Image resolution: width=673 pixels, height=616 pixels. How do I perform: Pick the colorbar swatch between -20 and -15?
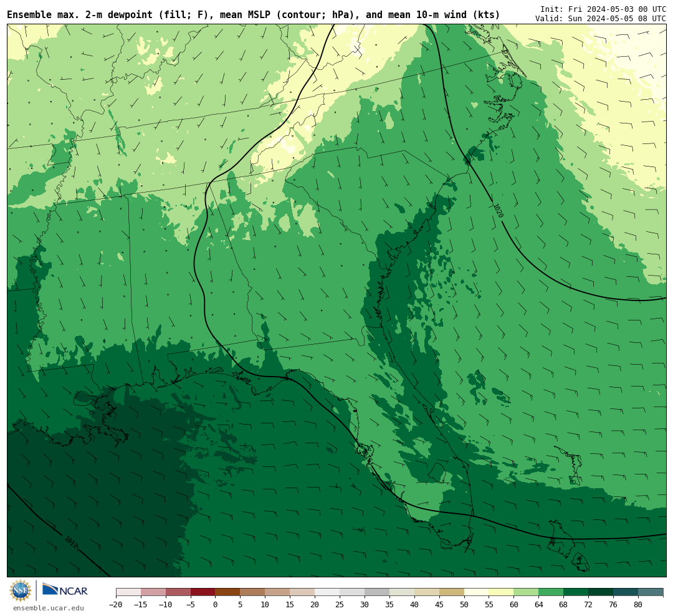(x=128, y=592)
